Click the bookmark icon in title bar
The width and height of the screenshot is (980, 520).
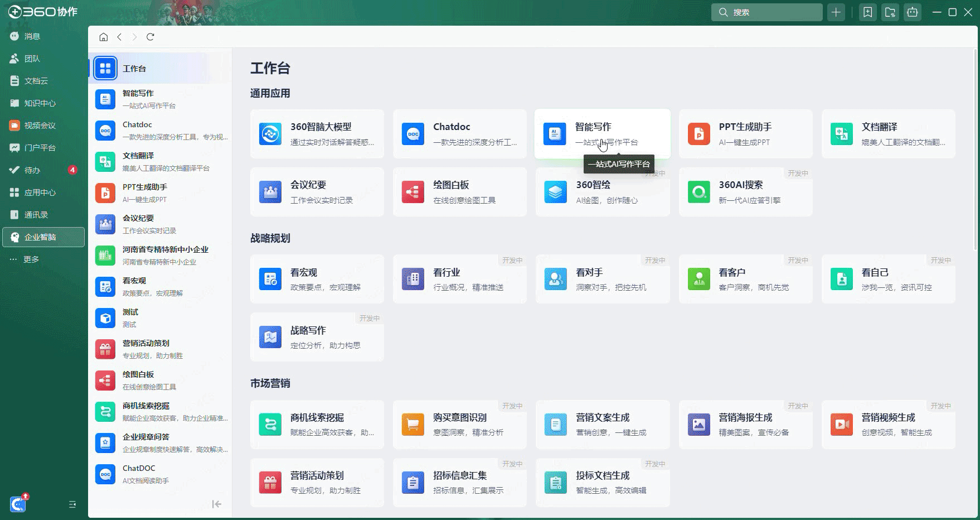(867, 12)
